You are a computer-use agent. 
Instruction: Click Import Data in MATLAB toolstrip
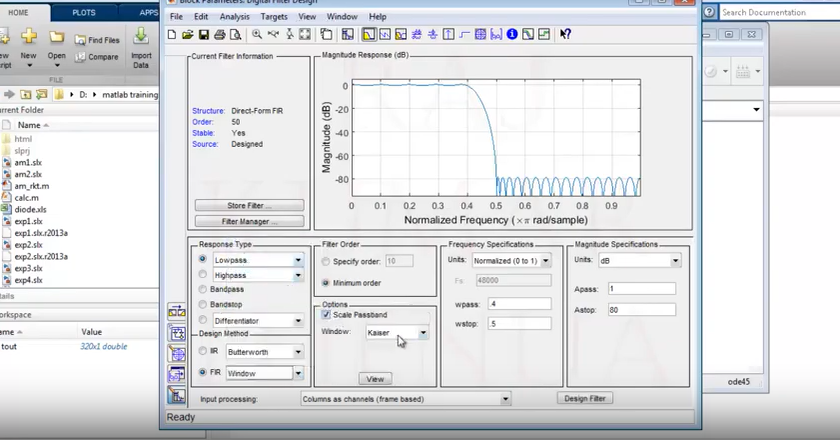(x=141, y=47)
